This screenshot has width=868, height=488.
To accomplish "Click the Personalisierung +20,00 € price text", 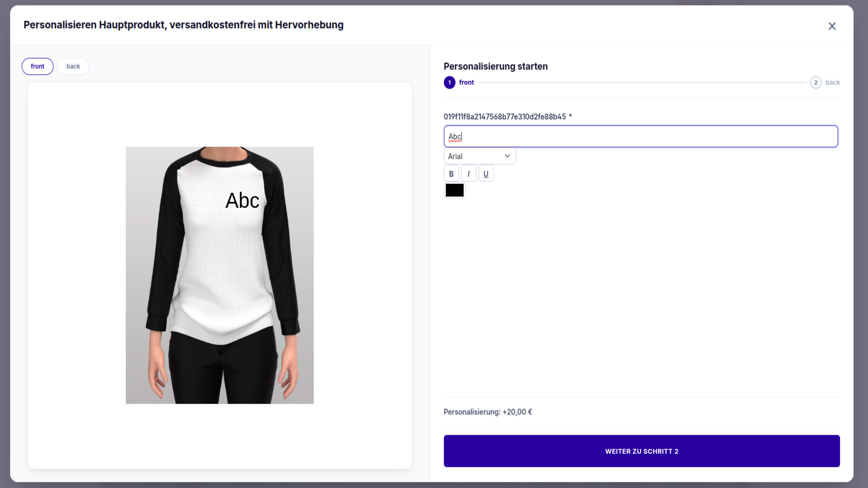I will click(x=488, y=412).
